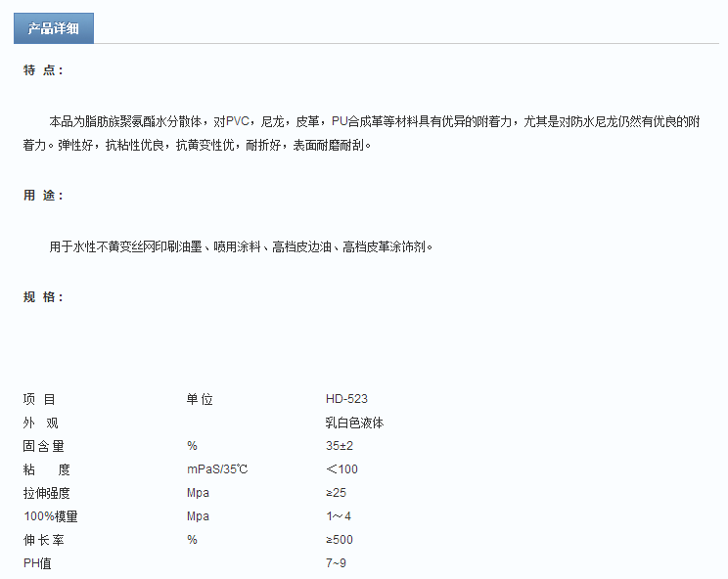The image size is (728, 579).
Task: Select the 单位 column header
Action: click(200, 399)
